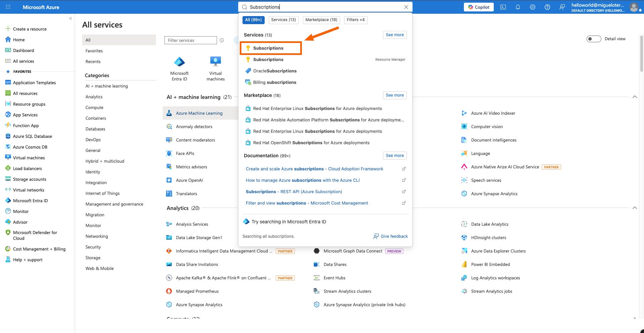644x333 pixels.
Task: Click the feedback icon in header
Action: [x=562, y=7]
